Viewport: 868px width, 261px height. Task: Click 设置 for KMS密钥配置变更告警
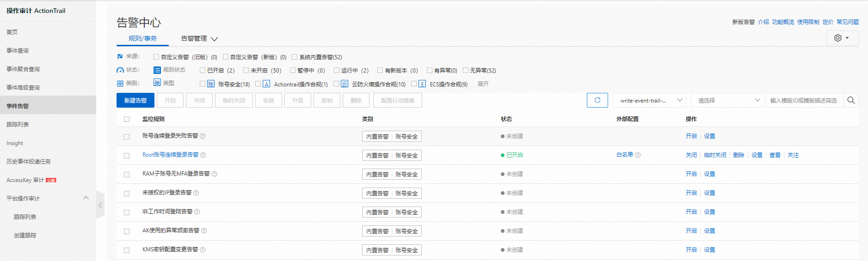(709, 249)
